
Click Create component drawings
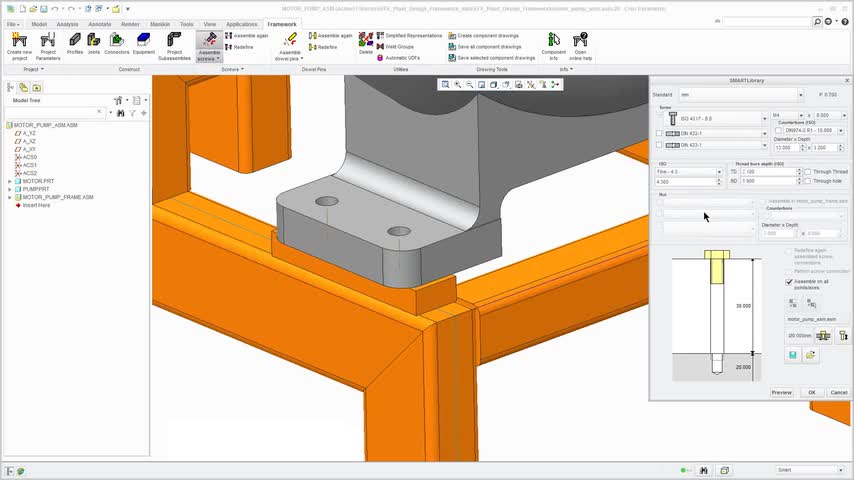click(483, 35)
